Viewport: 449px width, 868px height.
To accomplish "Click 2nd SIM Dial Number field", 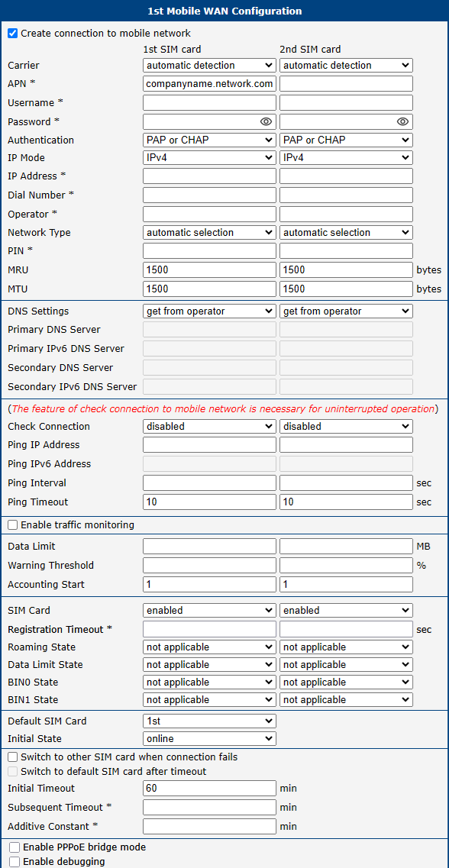I will tap(346, 195).
